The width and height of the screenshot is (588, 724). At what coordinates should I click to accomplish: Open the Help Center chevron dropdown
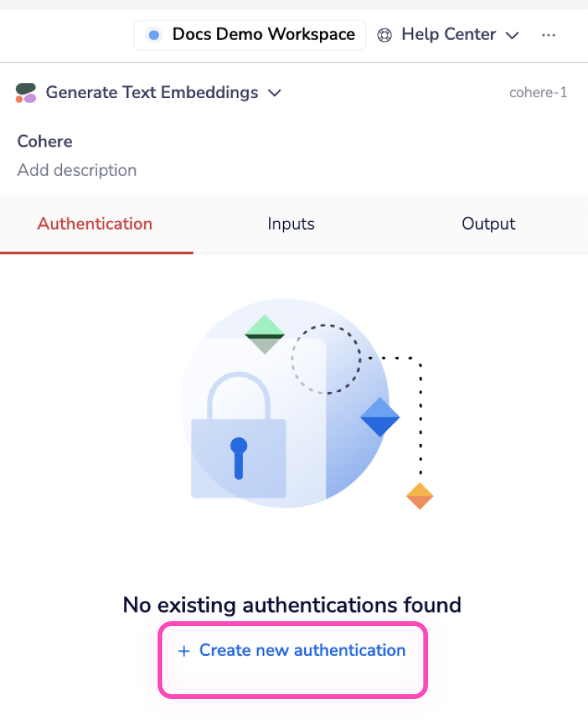click(x=512, y=35)
